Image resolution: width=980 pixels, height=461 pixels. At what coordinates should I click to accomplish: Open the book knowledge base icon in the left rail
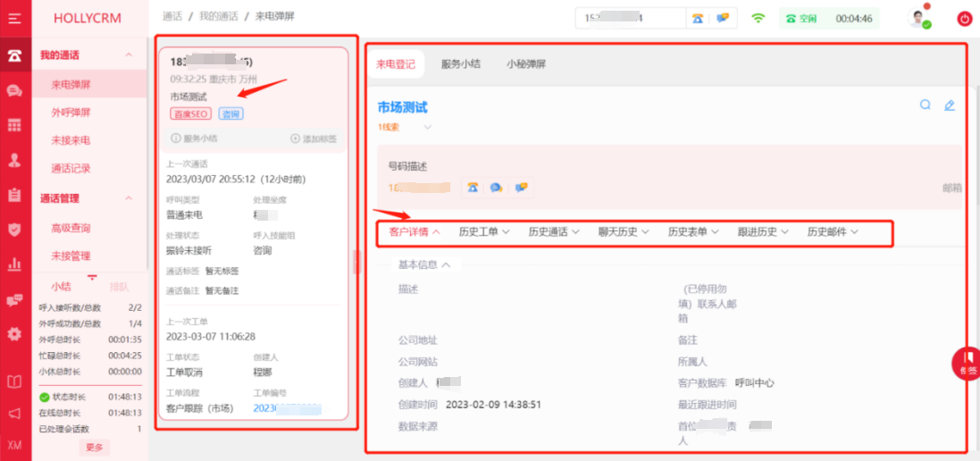[15, 381]
